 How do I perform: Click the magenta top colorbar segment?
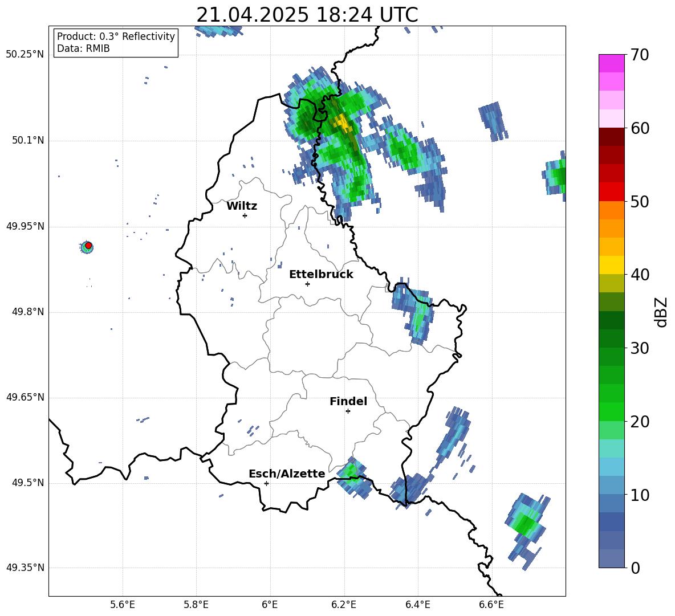click(x=611, y=63)
